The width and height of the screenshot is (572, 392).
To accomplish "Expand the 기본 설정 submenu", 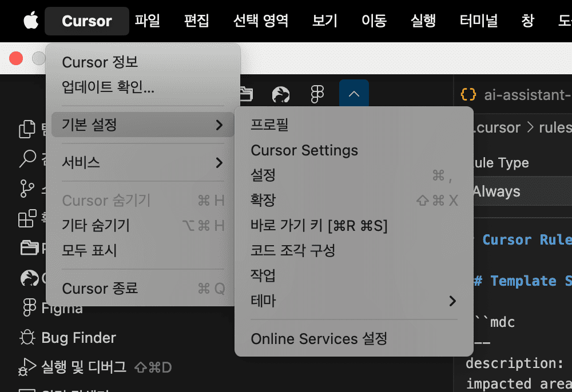I will [x=142, y=125].
